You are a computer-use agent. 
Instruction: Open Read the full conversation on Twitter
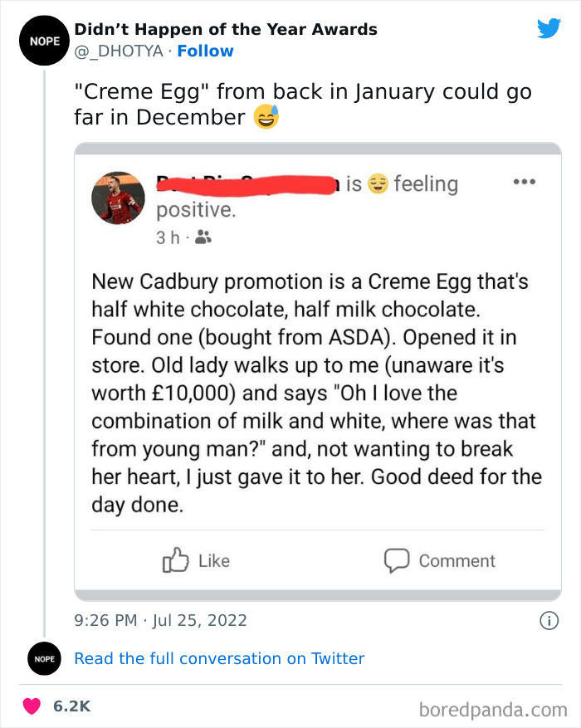coord(219,659)
